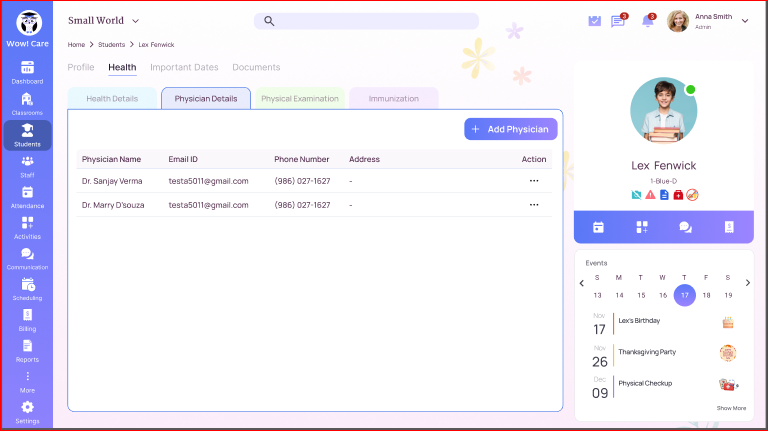Open the Dashboard icon in sidebar

[x=27, y=71]
